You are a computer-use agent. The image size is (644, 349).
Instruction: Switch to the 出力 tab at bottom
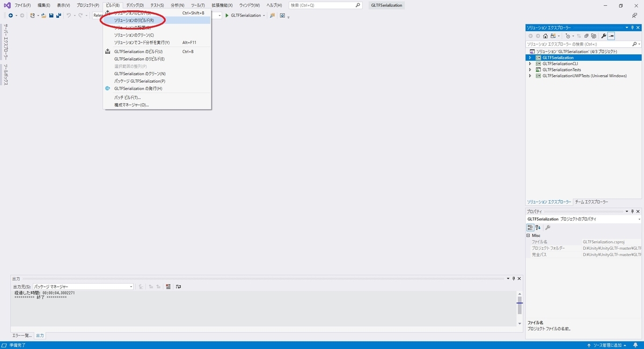[40, 336]
